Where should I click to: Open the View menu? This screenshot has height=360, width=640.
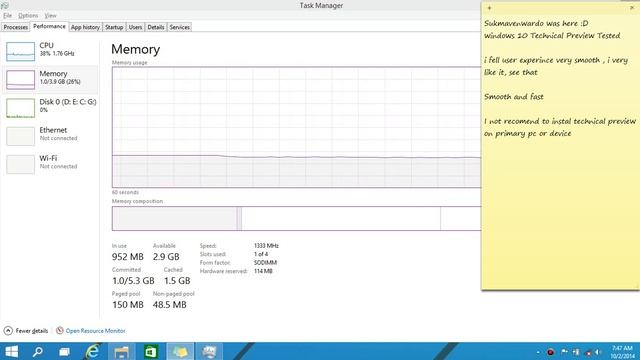pyautogui.click(x=50, y=16)
